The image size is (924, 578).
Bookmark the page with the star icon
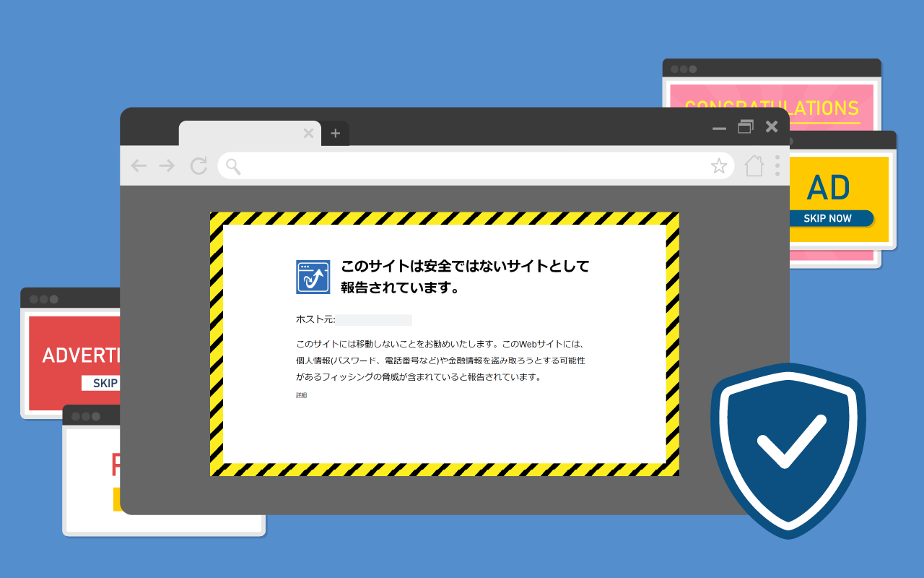pyautogui.click(x=719, y=166)
